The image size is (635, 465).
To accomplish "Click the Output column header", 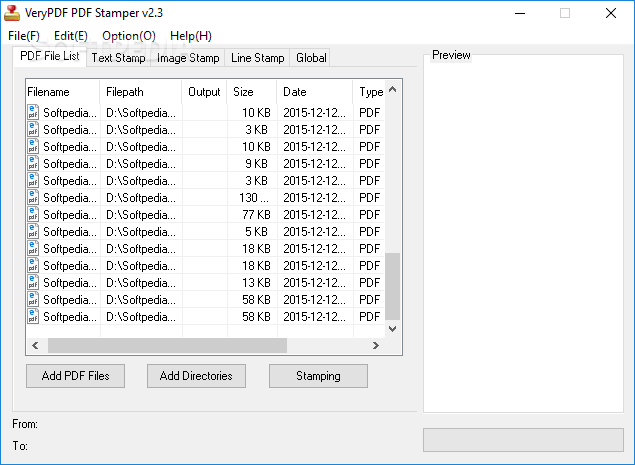I will pos(204,92).
